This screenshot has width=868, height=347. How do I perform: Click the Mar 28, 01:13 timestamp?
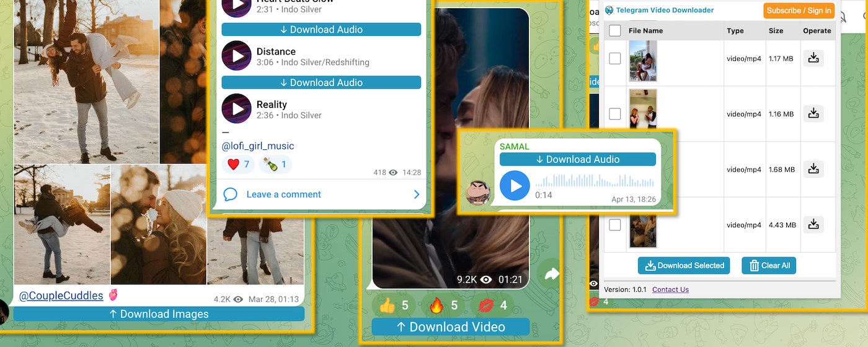click(x=273, y=299)
